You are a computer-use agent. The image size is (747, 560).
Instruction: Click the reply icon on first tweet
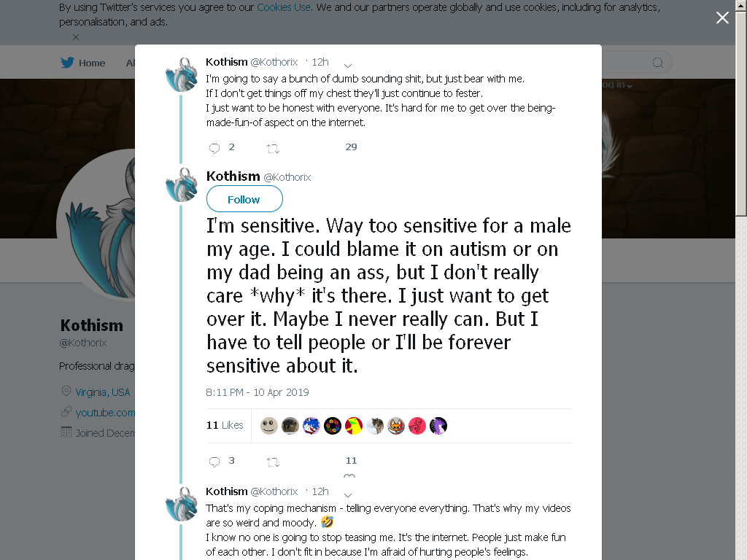[x=214, y=148]
